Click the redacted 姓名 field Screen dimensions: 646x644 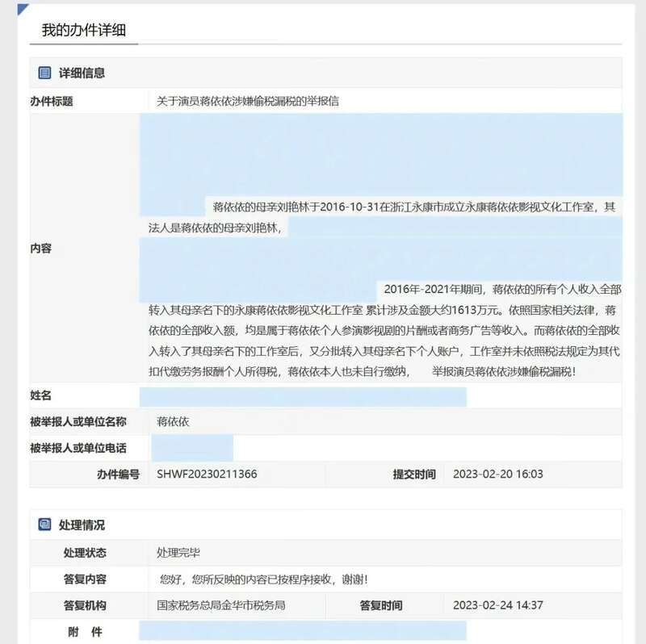tap(303, 397)
